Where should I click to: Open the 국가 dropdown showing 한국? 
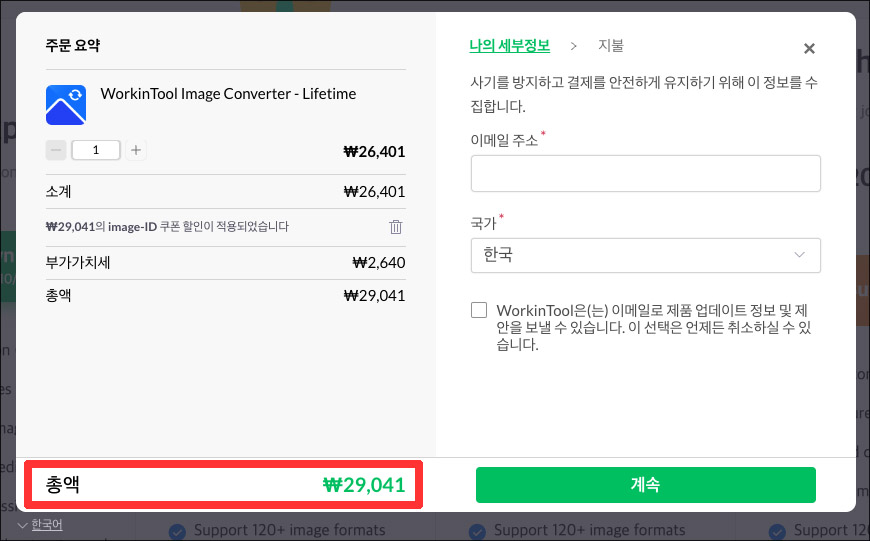click(645, 255)
